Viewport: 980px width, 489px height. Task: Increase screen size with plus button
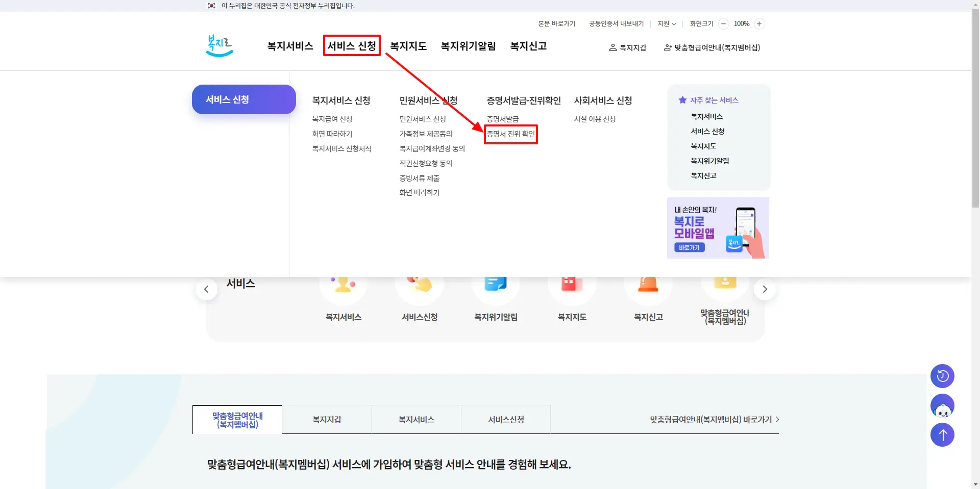click(759, 24)
